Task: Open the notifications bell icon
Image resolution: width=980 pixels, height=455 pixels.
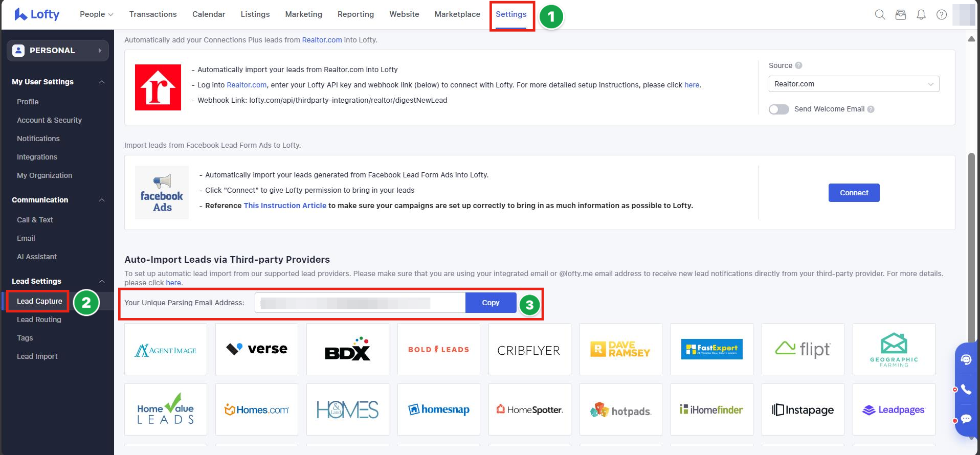Action: [921, 15]
